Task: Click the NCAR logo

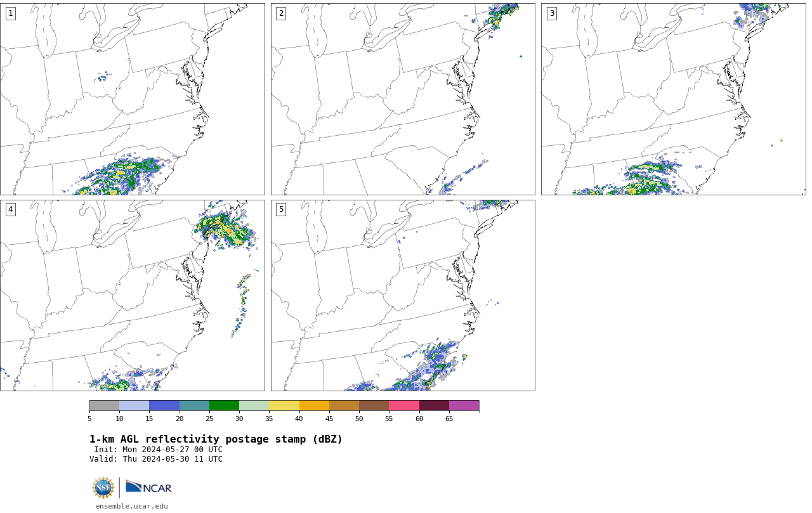Action: [x=148, y=487]
